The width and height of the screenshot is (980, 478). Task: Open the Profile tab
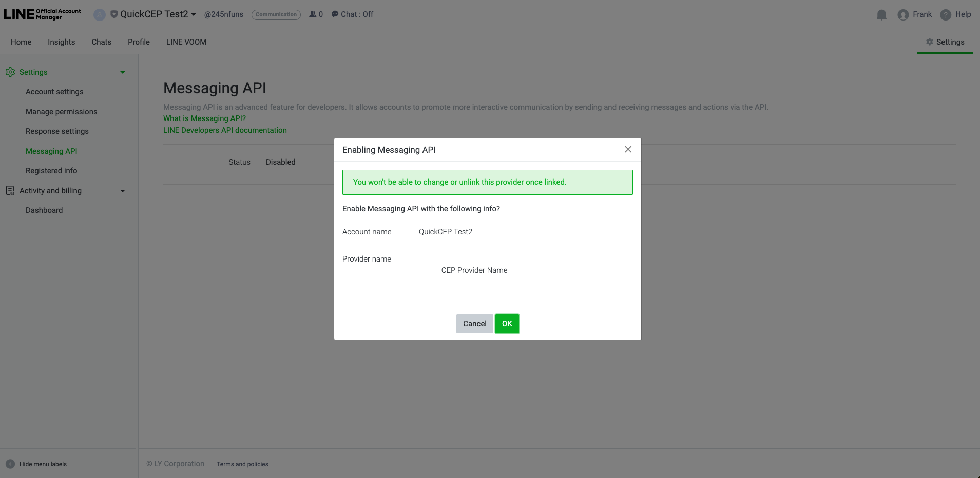(x=139, y=42)
